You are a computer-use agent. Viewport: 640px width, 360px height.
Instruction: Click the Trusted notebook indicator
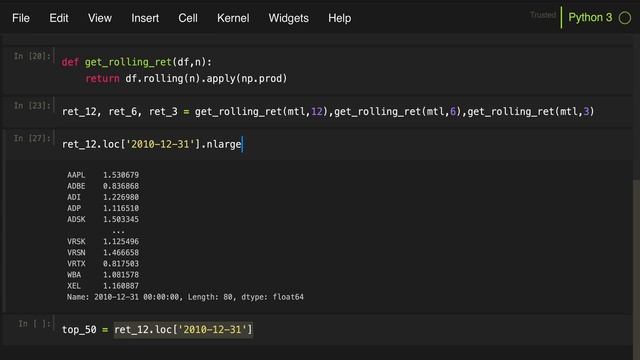pos(543,15)
